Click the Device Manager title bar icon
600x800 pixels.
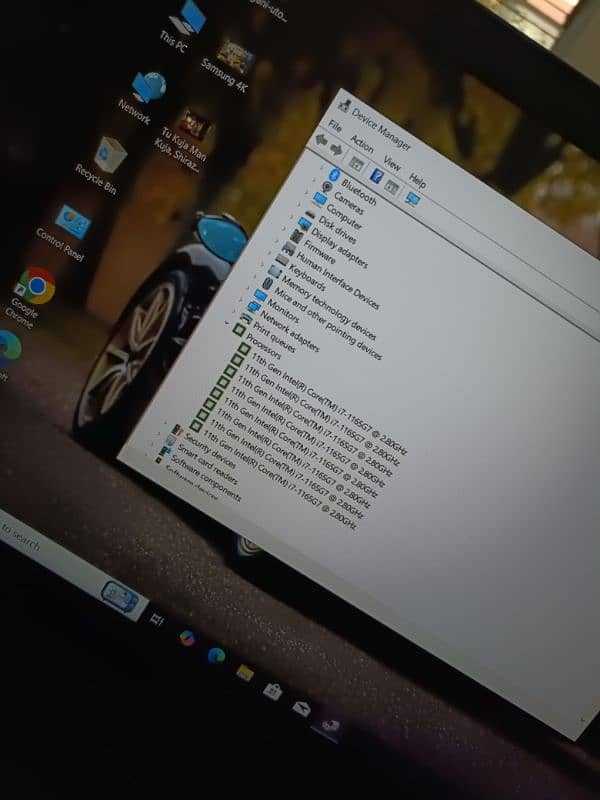click(x=344, y=106)
